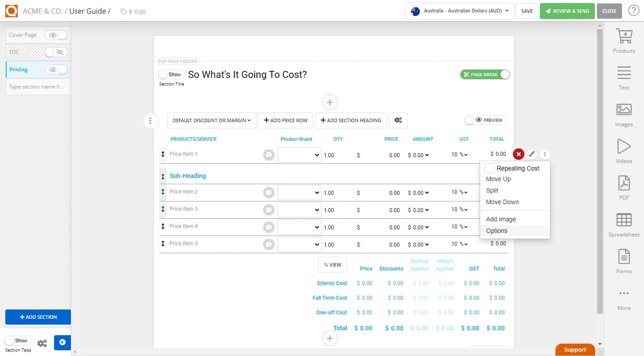Viewport: 644px width, 356px height.
Task: Open the PDF insert panel
Action: point(624,186)
